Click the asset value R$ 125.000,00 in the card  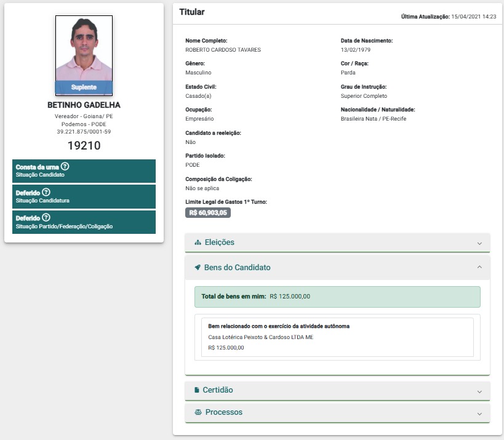226,348
